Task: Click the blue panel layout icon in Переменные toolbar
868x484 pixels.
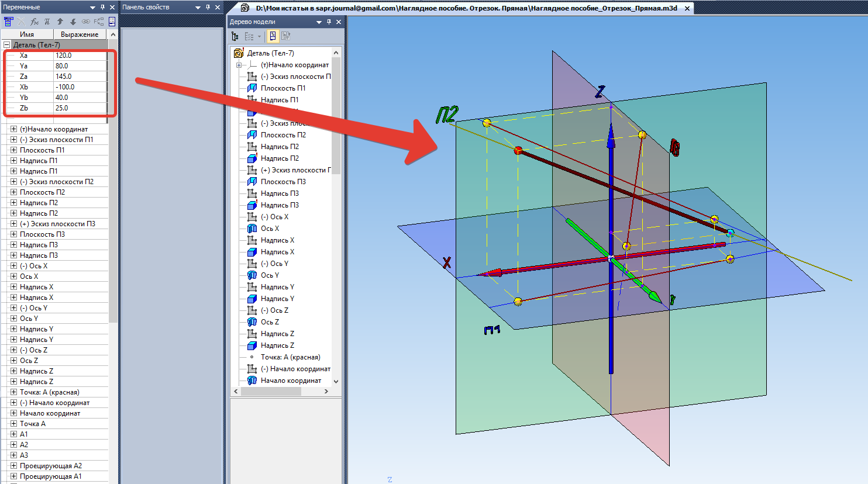Action: tap(112, 22)
